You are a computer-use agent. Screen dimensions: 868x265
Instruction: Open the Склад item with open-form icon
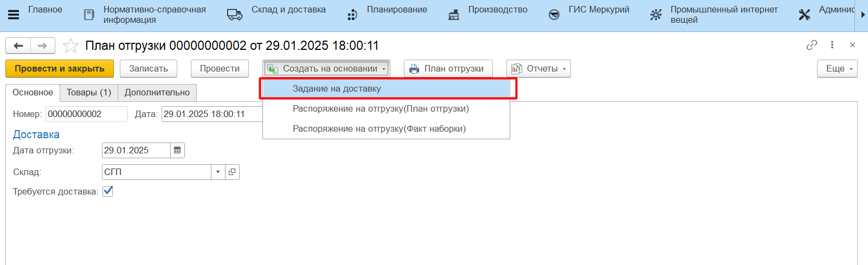[232, 172]
